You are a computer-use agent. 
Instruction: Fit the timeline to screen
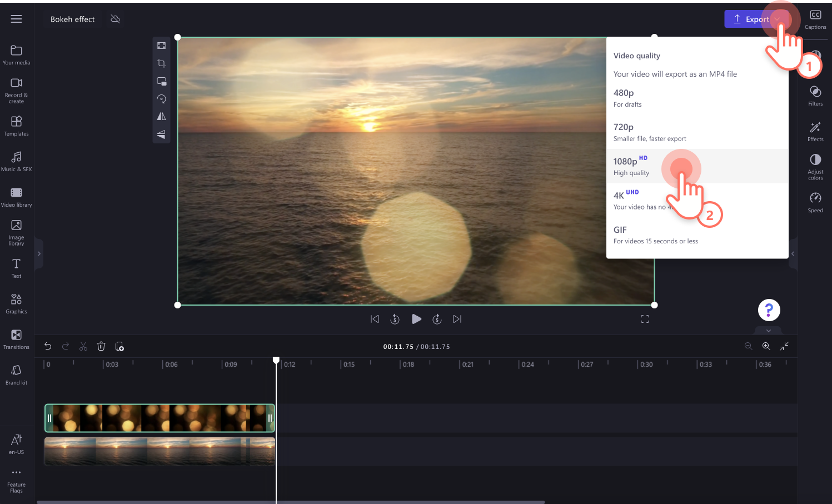[784, 346]
